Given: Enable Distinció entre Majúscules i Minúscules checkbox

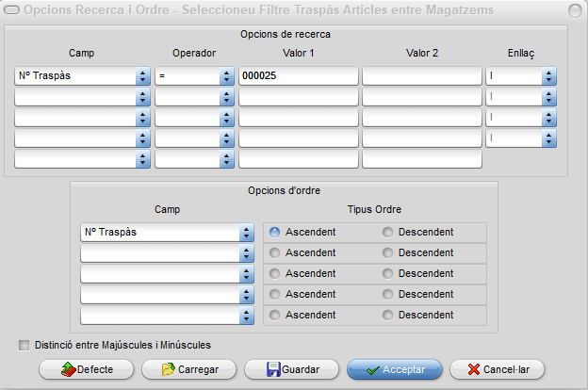Looking at the screenshot, I should [x=24, y=345].
